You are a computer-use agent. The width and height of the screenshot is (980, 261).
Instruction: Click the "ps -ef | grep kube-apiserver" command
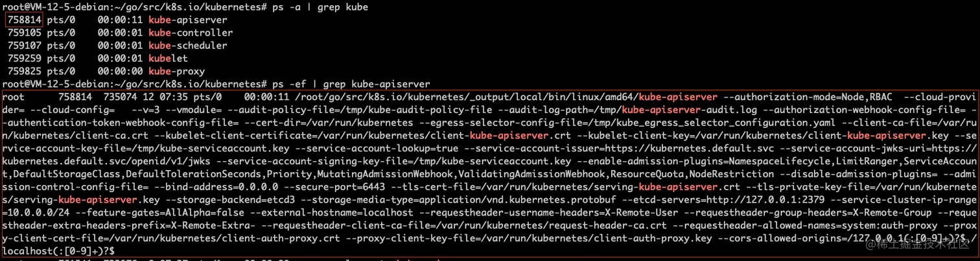pos(351,84)
